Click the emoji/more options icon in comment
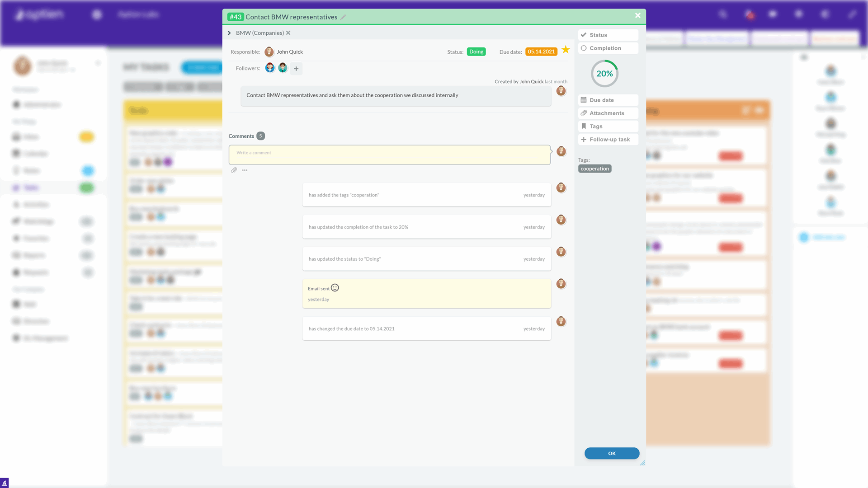Image resolution: width=868 pixels, height=488 pixels. click(x=245, y=170)
